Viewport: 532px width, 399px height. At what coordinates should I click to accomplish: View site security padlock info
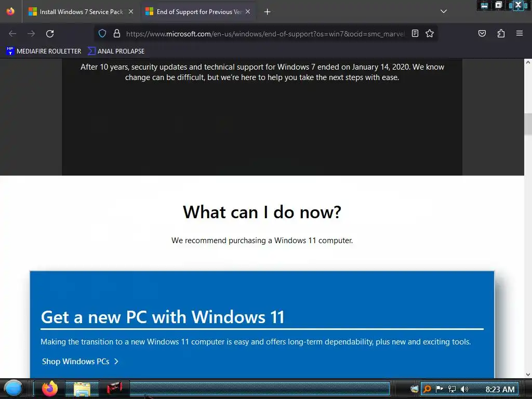pos(117,33)
